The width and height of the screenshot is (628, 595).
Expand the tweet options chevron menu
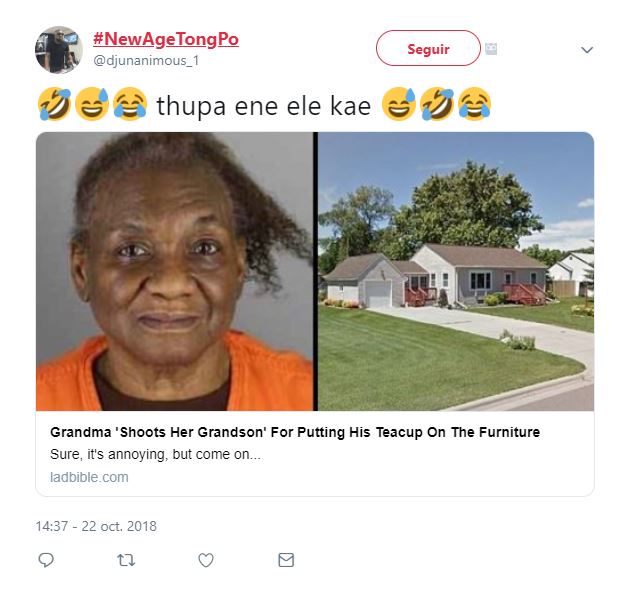click(587, 50)
